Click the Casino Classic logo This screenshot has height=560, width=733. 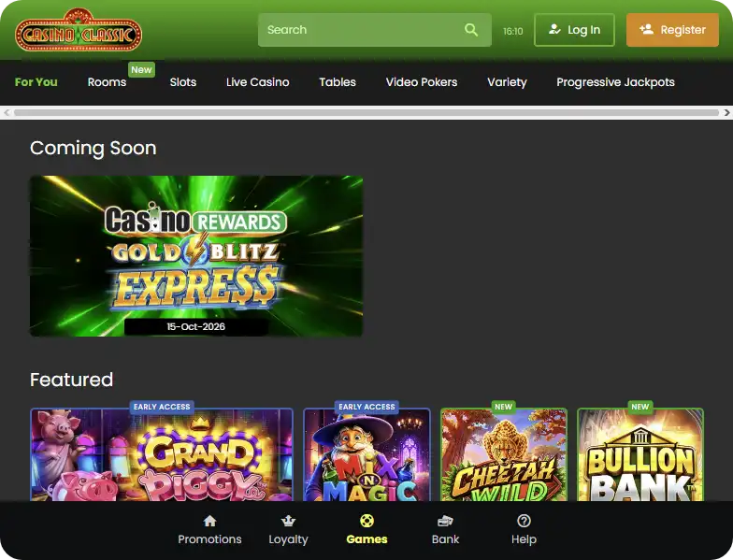pos(79,30)
